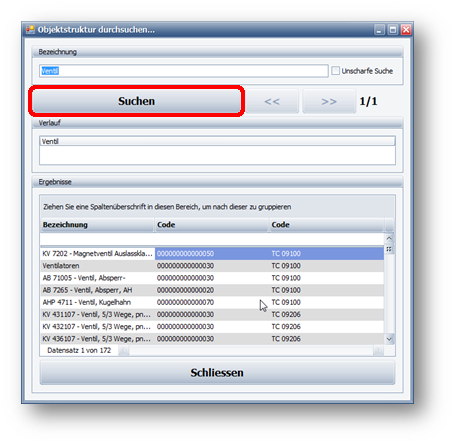Click the results grid scroll down arrow
This screenshot has height=446, width=456.
(x=389, y=339)
